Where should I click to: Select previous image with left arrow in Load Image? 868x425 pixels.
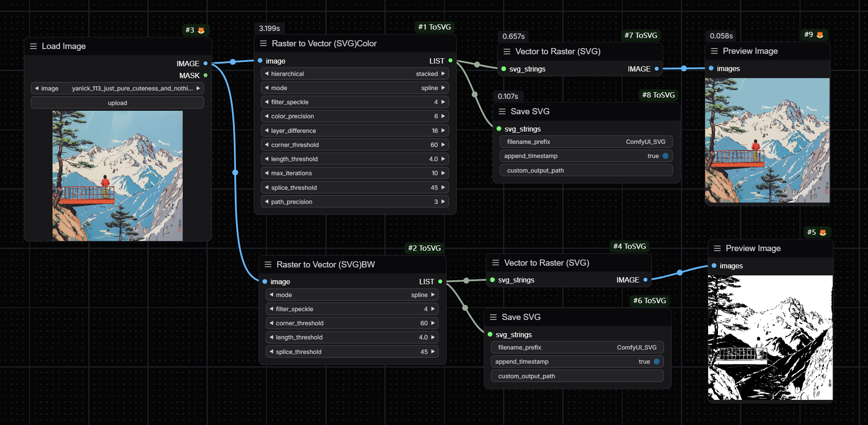click(x=37, y=88)
